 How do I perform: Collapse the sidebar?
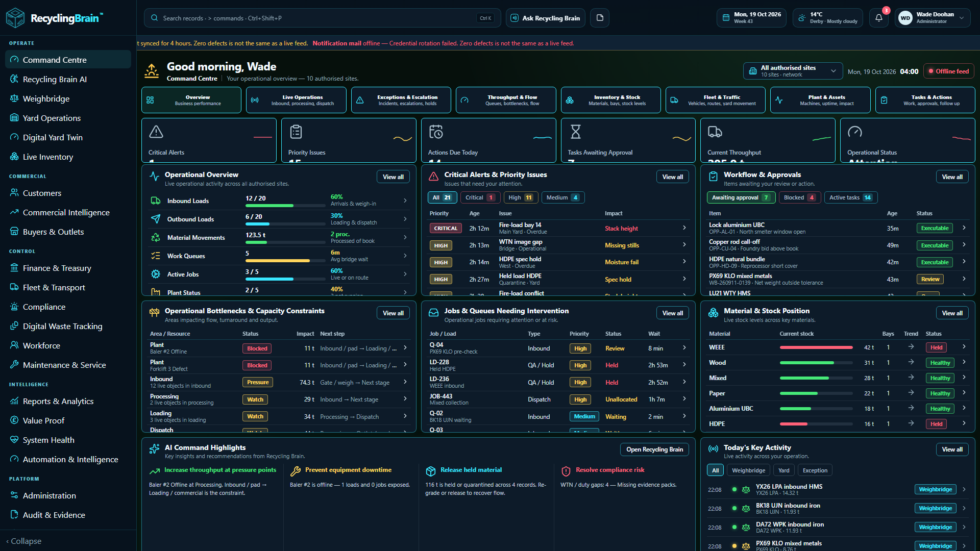(x=24, y=541)
